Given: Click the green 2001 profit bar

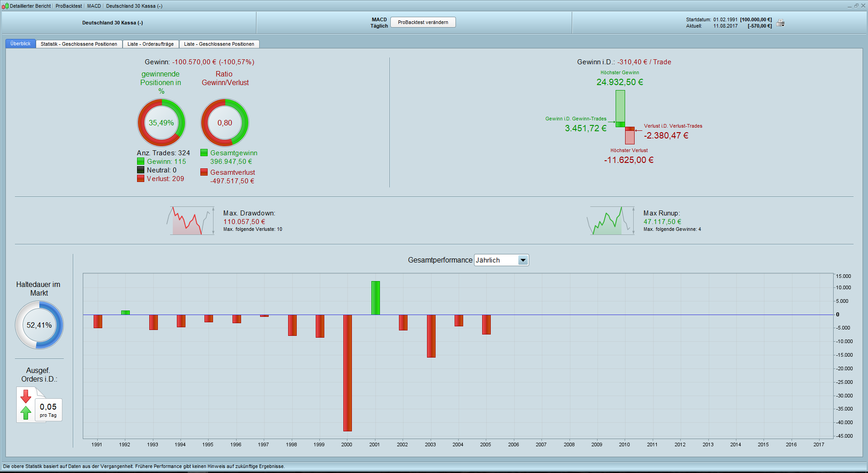Looking at the screenshot, I should 375,298.
